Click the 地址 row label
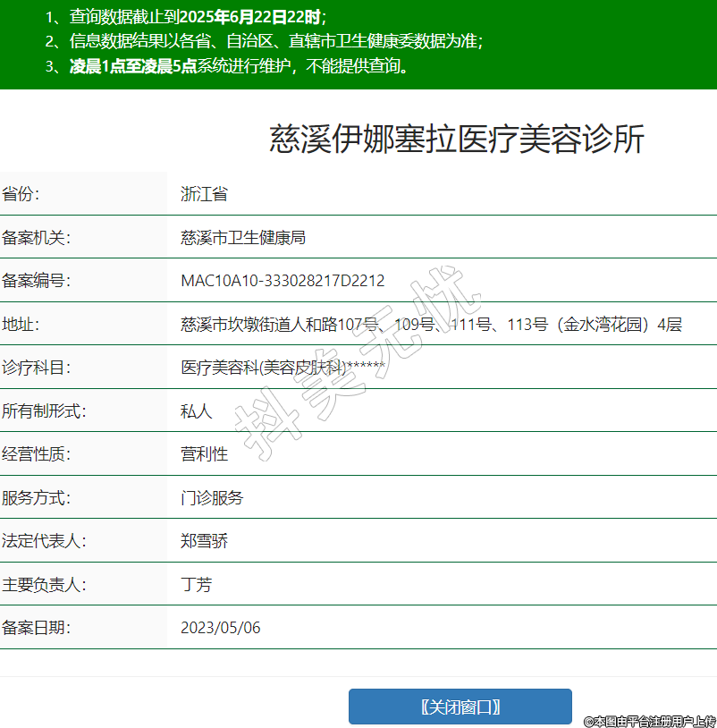The width and height of the screenshot is (717, 728). 21,324
